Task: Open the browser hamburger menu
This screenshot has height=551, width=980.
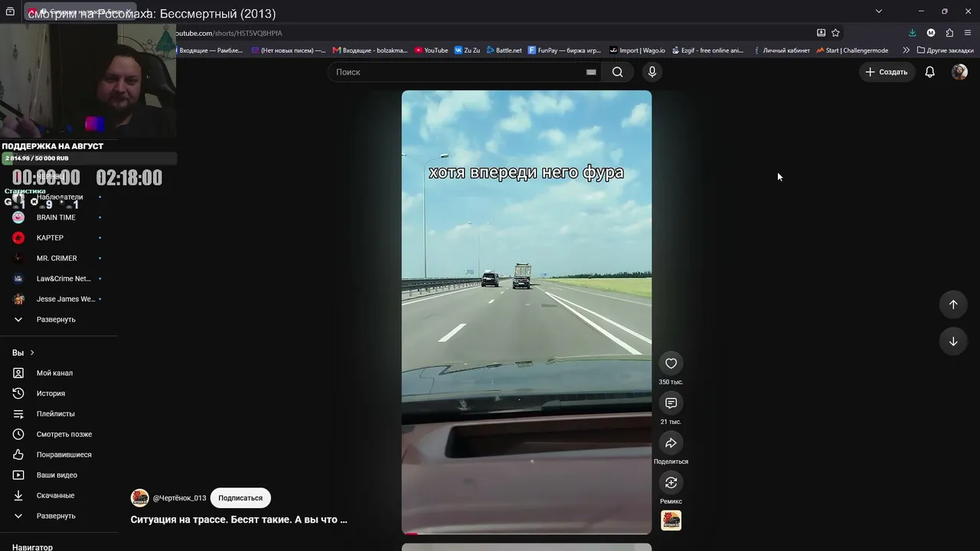Action: pos(968,33)
